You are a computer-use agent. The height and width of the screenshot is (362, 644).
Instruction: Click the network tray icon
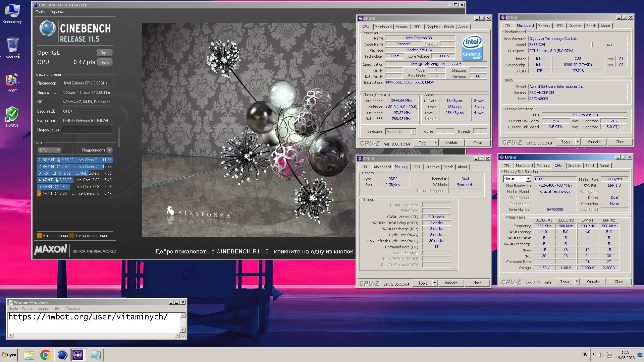609,355
